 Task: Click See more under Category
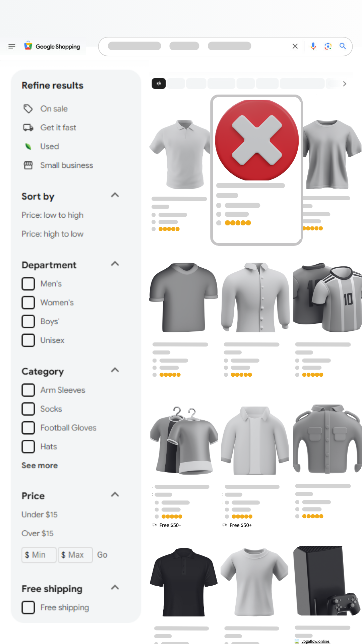(40, 465)
